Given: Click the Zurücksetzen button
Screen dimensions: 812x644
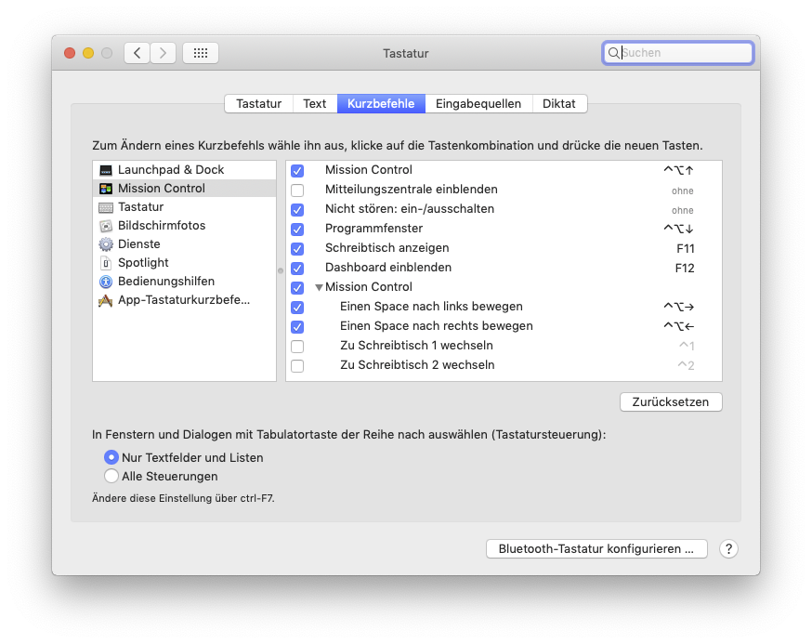Looking at the screenshot, I should coord(671,402).
